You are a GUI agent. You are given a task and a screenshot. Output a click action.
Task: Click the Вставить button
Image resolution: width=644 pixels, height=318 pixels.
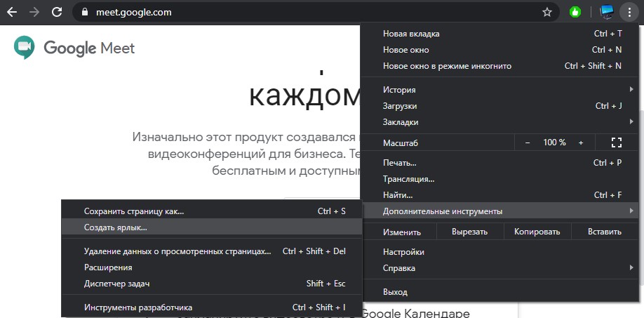(x=605, y=232)
